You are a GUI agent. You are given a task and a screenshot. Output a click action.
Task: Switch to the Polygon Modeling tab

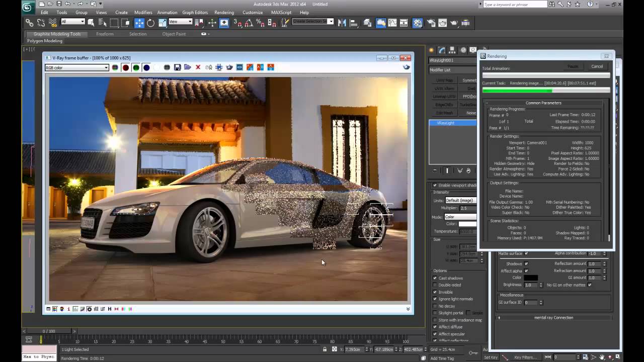45,41
